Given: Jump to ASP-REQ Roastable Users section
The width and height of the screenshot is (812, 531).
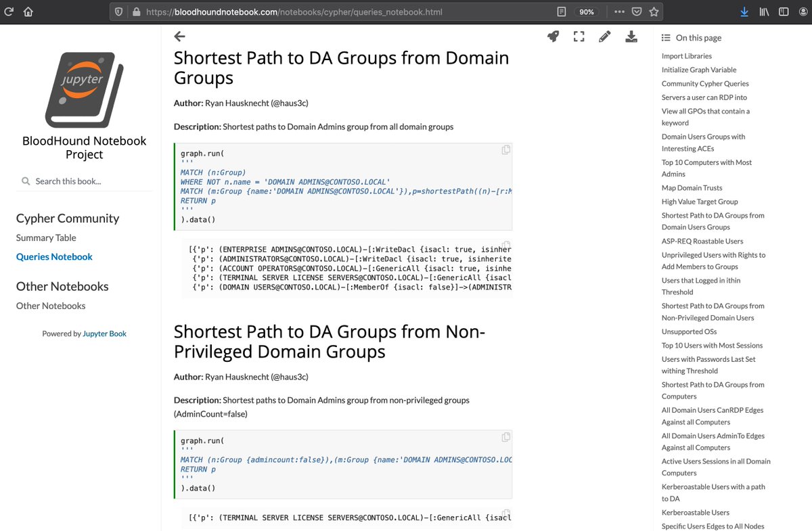Looking at the screenshot, I should tap(702, 241).
